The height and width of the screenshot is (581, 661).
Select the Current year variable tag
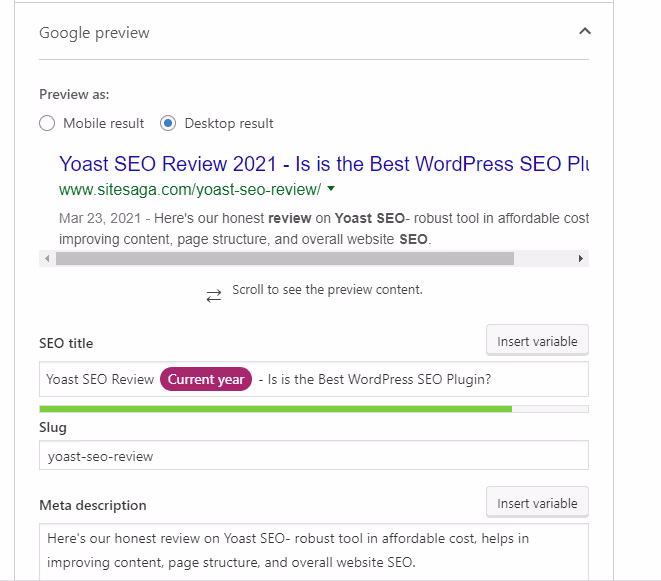206,379
